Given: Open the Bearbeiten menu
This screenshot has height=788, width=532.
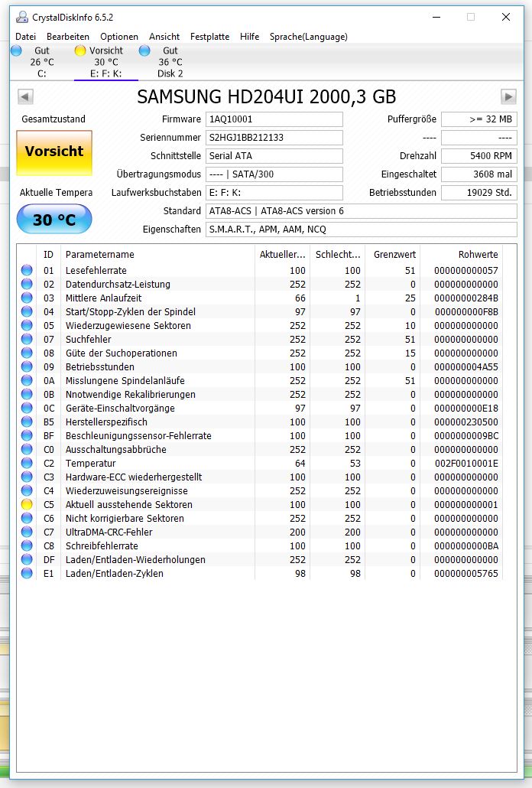Looking at the screenshot, I should click(68, 37).
